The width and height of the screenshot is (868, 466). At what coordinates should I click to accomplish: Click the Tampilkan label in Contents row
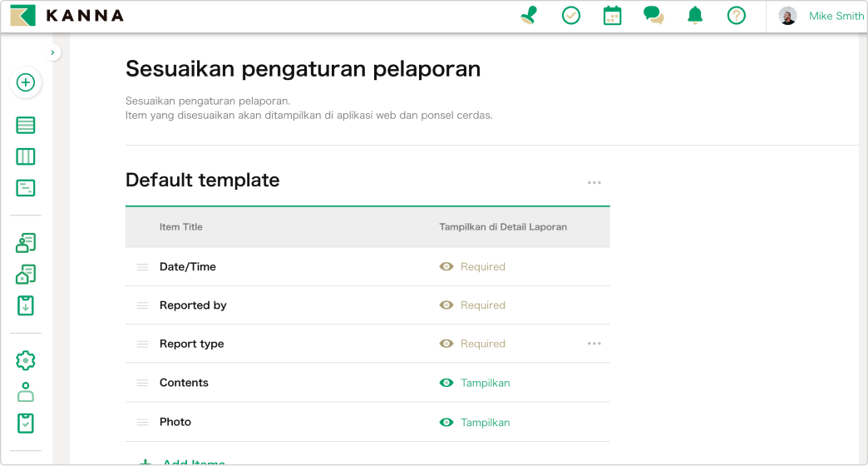point(486,383)
